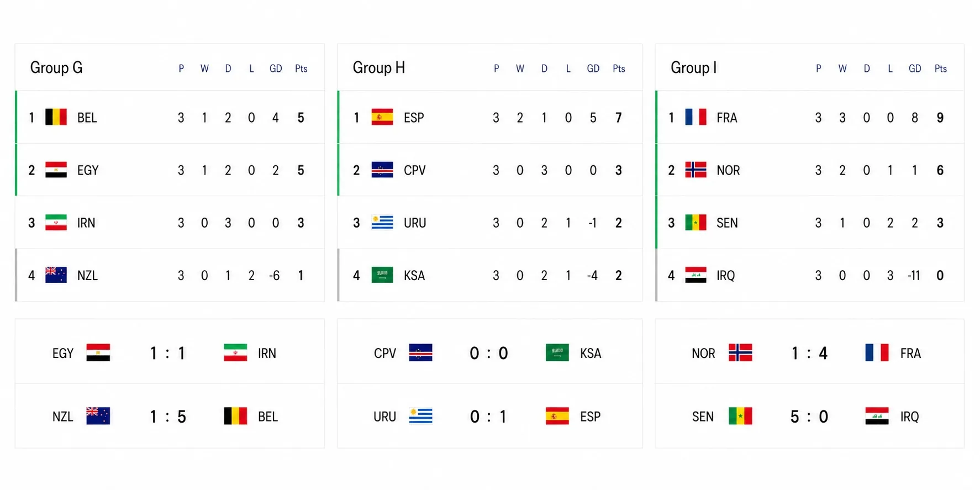This screenshot has height=490, width=980.
Task: Click the Spain flag in Group H standings
Action: tap(382, 117)
